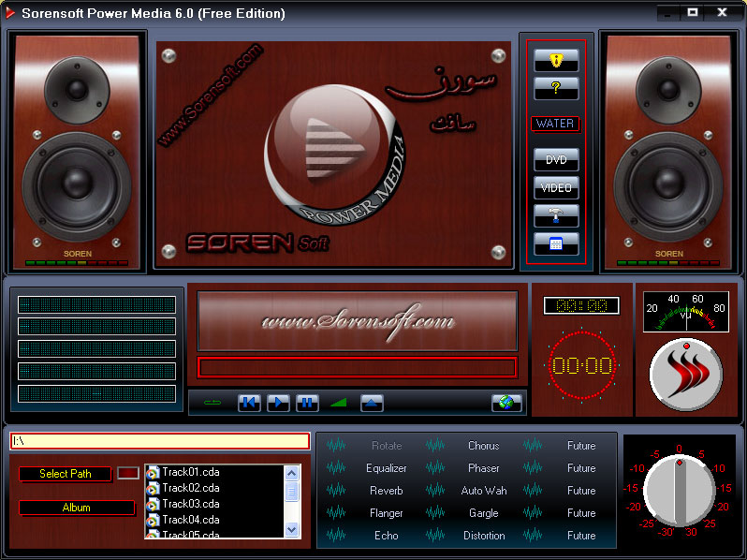Enable the Equalizer effect
Screen dimensions: 747x560
387,468
